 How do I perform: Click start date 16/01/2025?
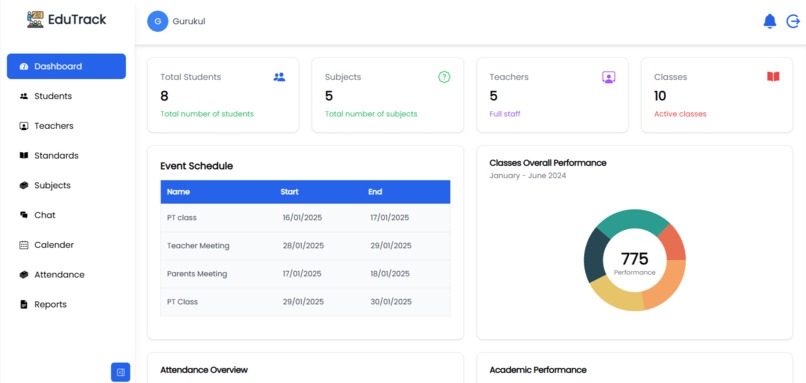point(302,217)
